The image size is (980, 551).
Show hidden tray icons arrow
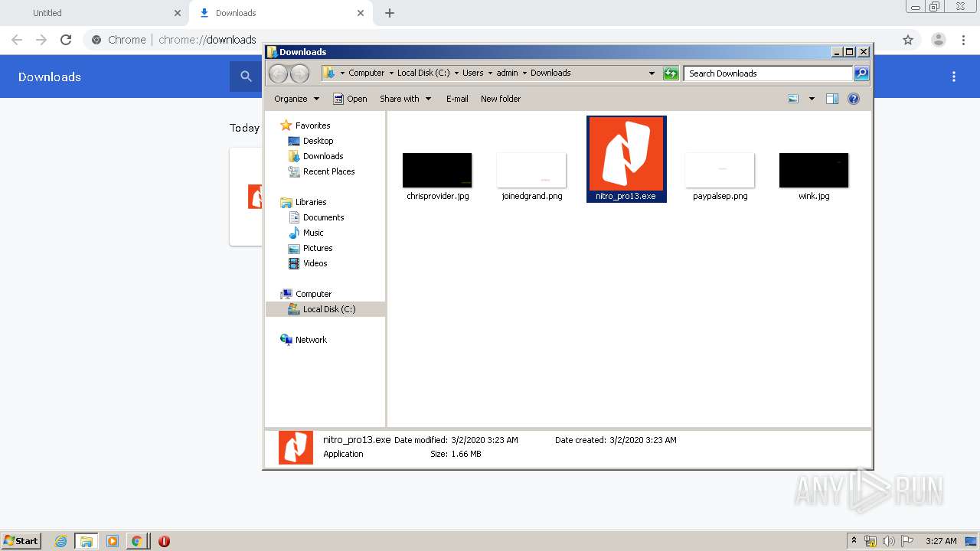click(854, 541)
